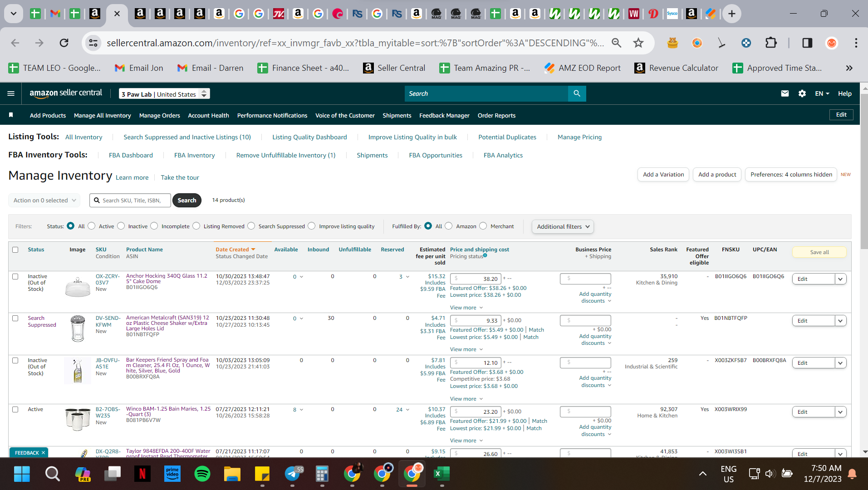Close the current browser tab
This screenshot has height=490, width=868.
117,14
